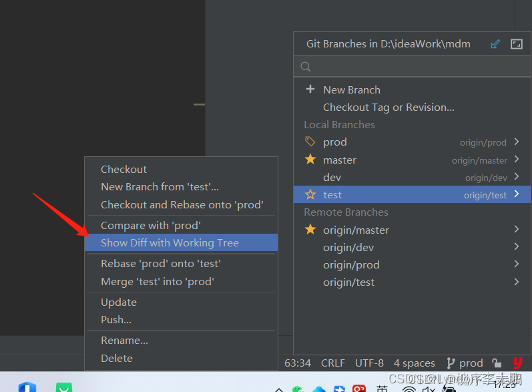Expand submenu chevron for origin/prod
The height and width of the screenshot is (392, 532).
tap(517, 264)
